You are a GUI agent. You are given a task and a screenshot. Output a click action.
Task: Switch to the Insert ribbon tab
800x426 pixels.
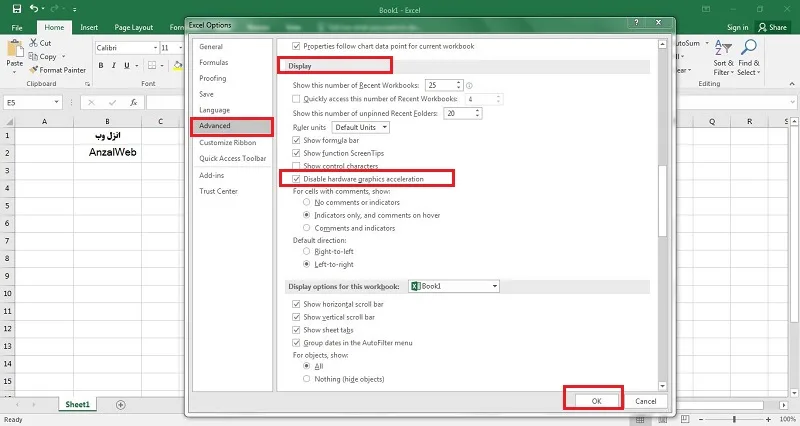pos(89,28)
